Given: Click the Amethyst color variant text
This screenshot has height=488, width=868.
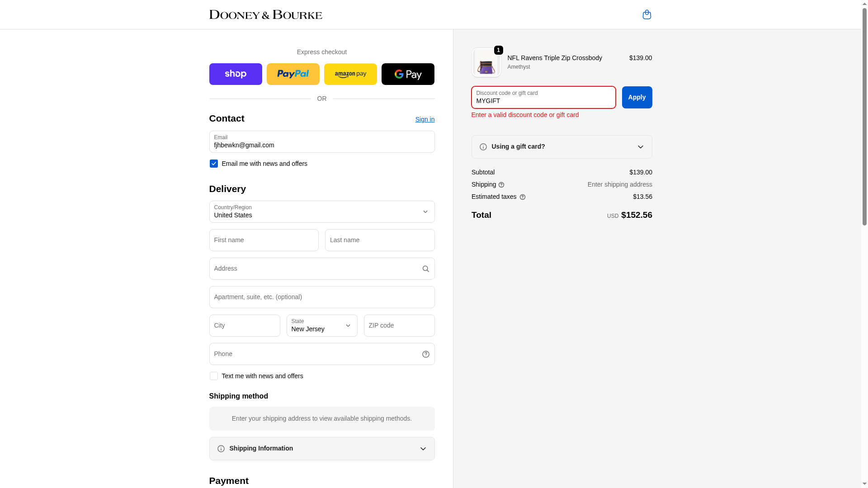Looking at the screenshot, I should point(519,67).
